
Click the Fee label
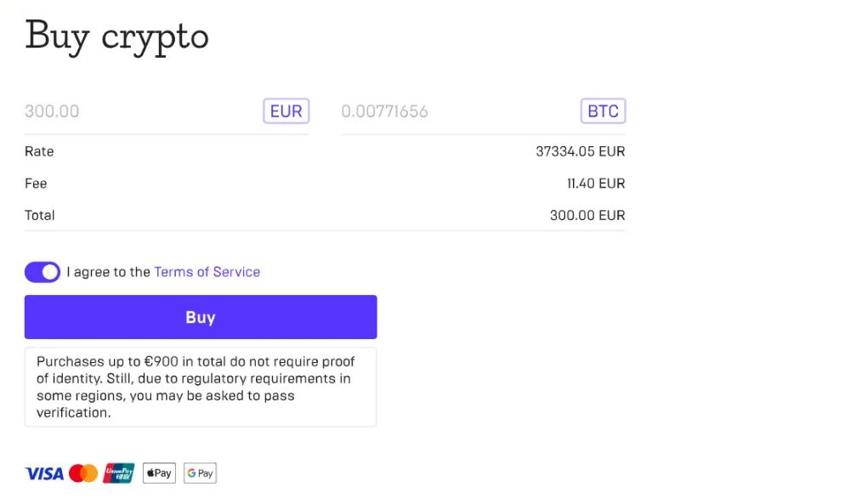tap(36, 184)
